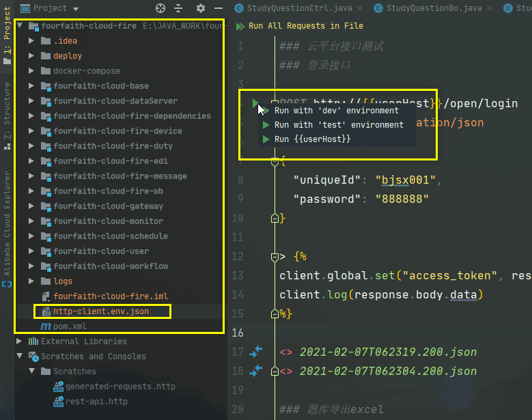Close the StudyQuestionBo.java tab
532x420 pixels.
[490, 8]
